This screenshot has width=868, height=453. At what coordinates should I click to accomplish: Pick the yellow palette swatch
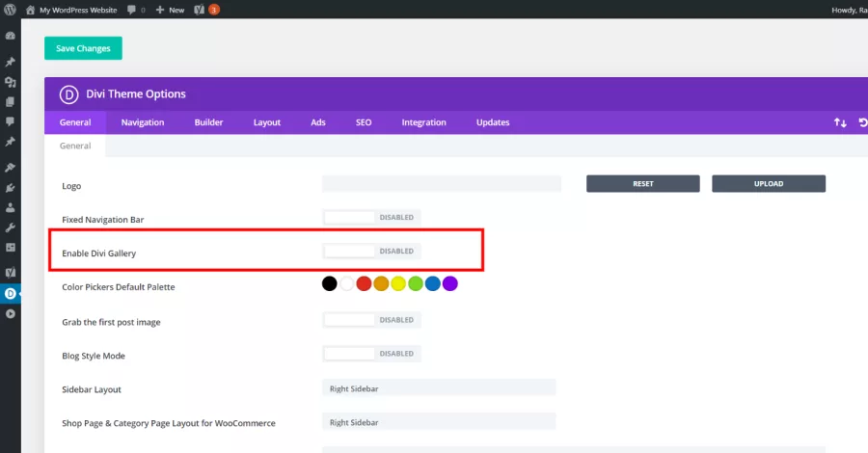pos(398,283)
